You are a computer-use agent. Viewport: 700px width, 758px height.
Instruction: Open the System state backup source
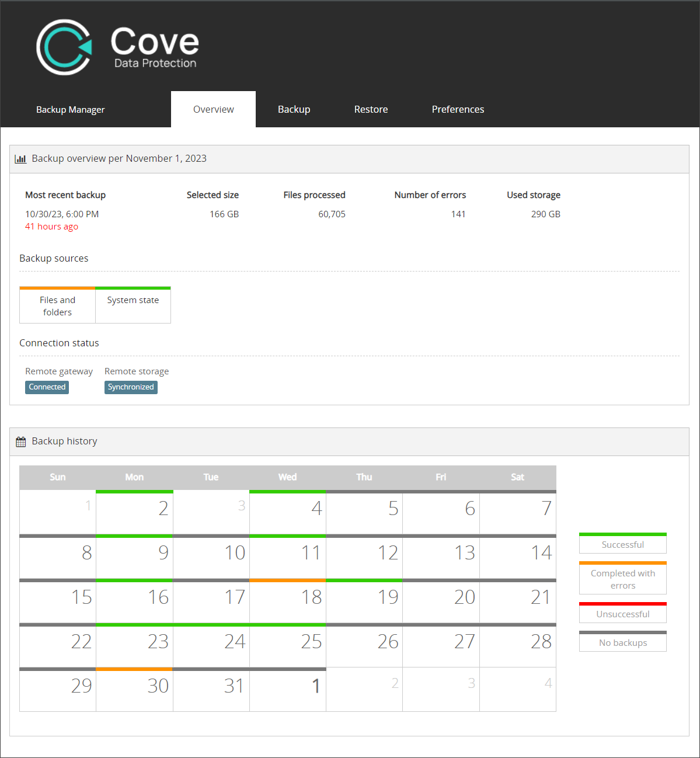click(x=133, y=304)
